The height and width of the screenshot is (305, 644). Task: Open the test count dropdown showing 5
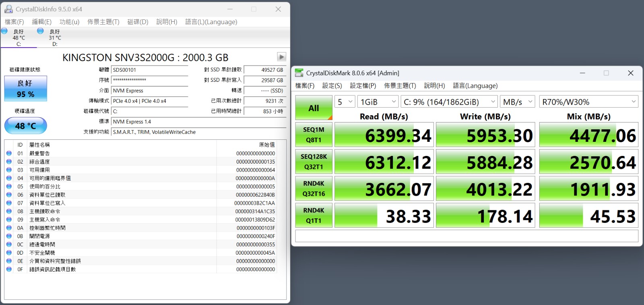pyautogui.click(x=345, y=102)
